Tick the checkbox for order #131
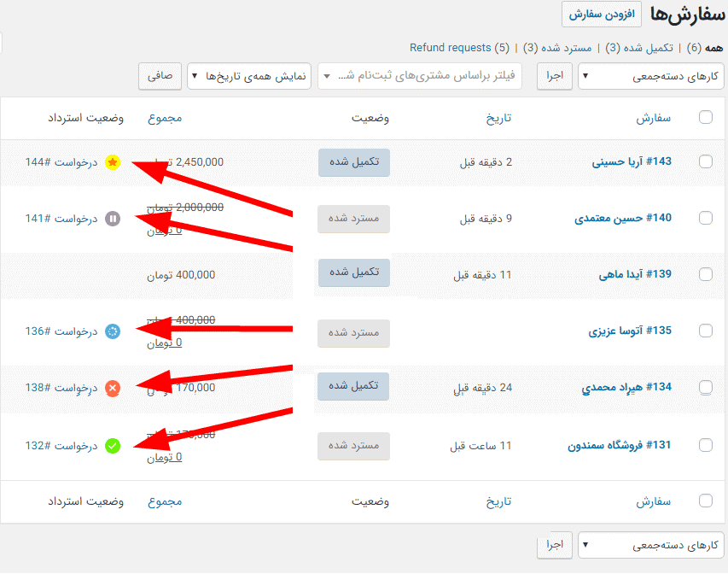This screenshot has height=574, width=728. [705, 445]
